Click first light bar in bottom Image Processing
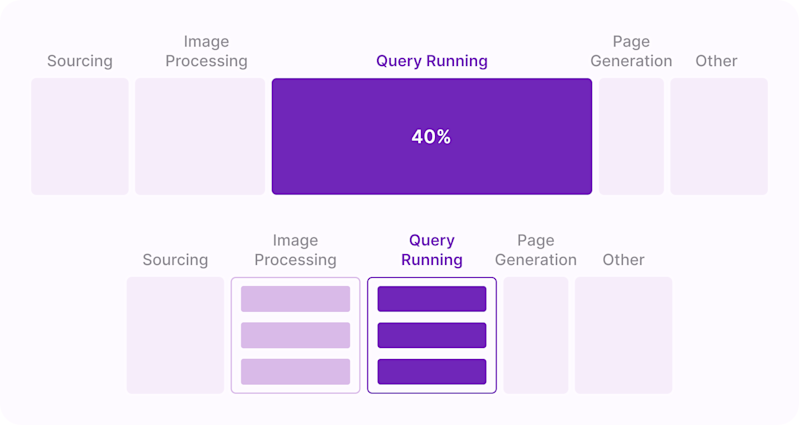The height and width of the screenshot is (425, 799). pos(296,299)
